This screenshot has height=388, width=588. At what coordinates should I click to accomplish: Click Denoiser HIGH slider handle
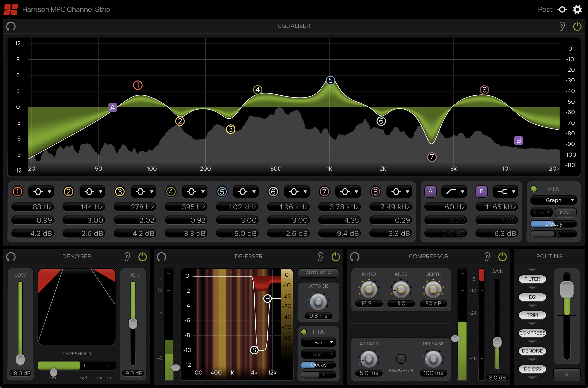click(133, 323)
